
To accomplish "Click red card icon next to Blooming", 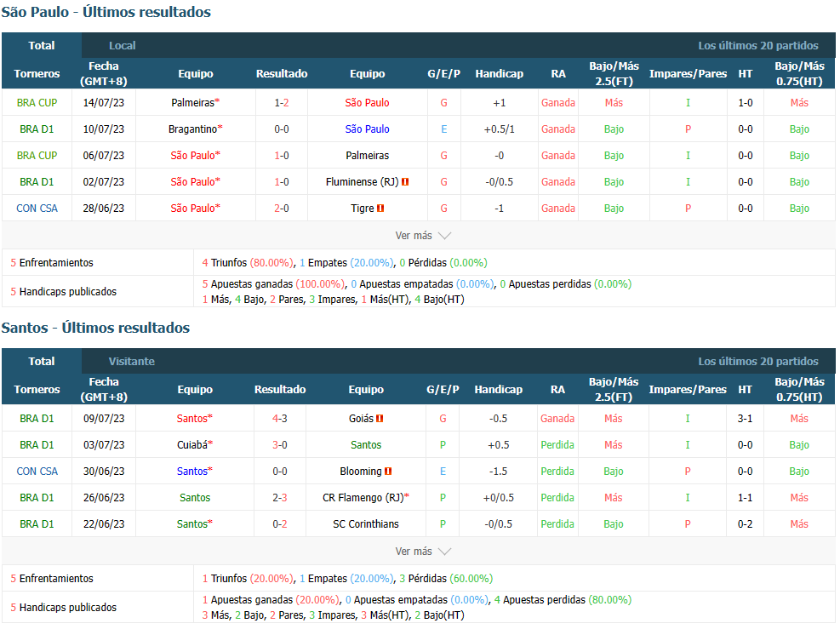I will pyautogui.click(x=388, y=472).
